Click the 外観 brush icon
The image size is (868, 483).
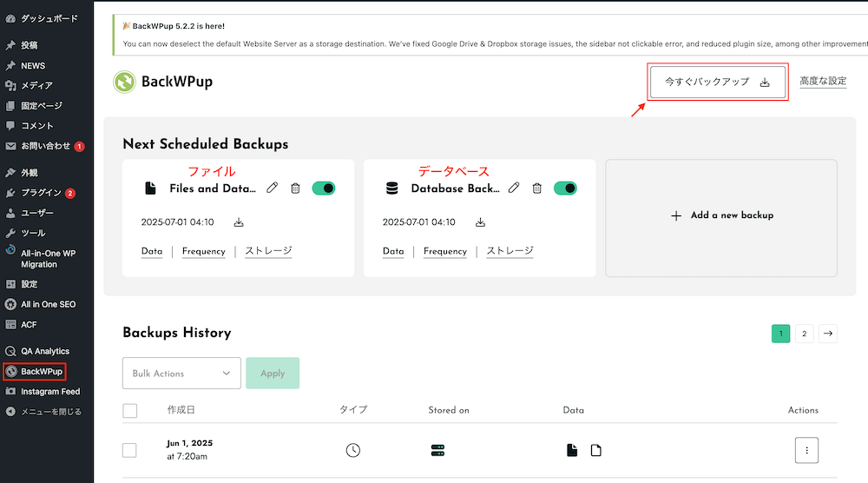(10, 172)
